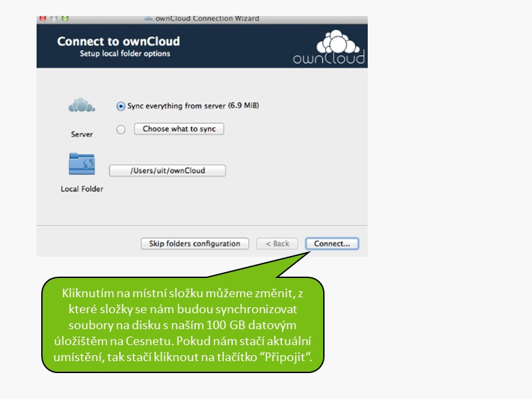Image resolution: width=532 pixels, height=399 pixels.
Task: Click the 'Connect...' button
Action: (x=332, y=244)
